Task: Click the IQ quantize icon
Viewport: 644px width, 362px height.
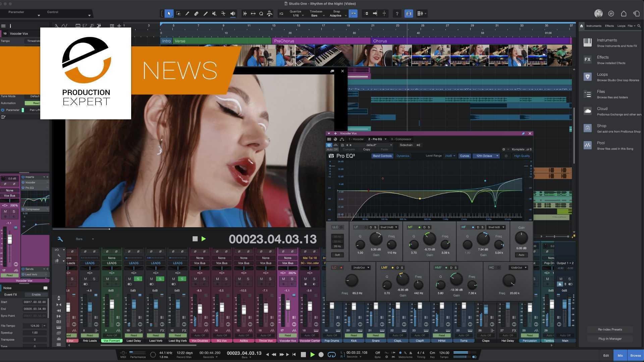Action: pyautogui.click(x=281, y=14)
